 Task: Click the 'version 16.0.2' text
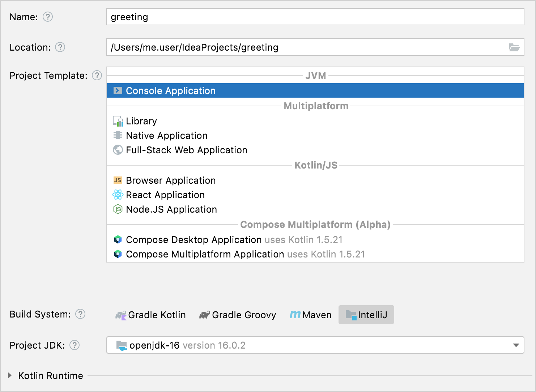pos(214,345)
